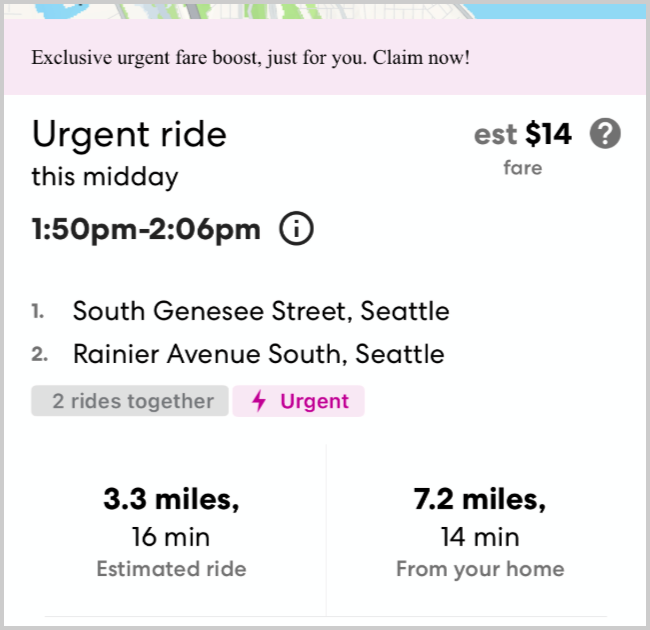650x630 pixels.
Task: Click the From your home label
Action: point(480,569)
